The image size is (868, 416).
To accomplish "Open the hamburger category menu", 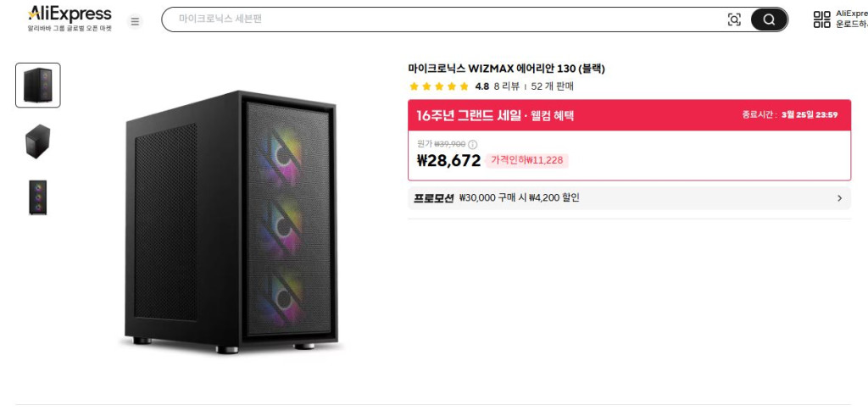I will 135,21.
